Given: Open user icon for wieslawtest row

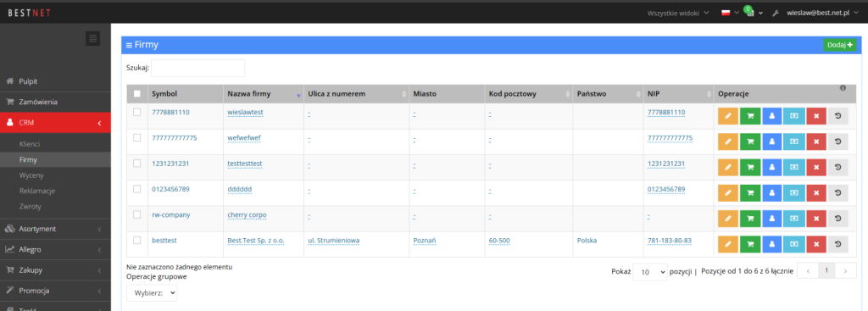Looking at the screenshot, I should (772, 116).
